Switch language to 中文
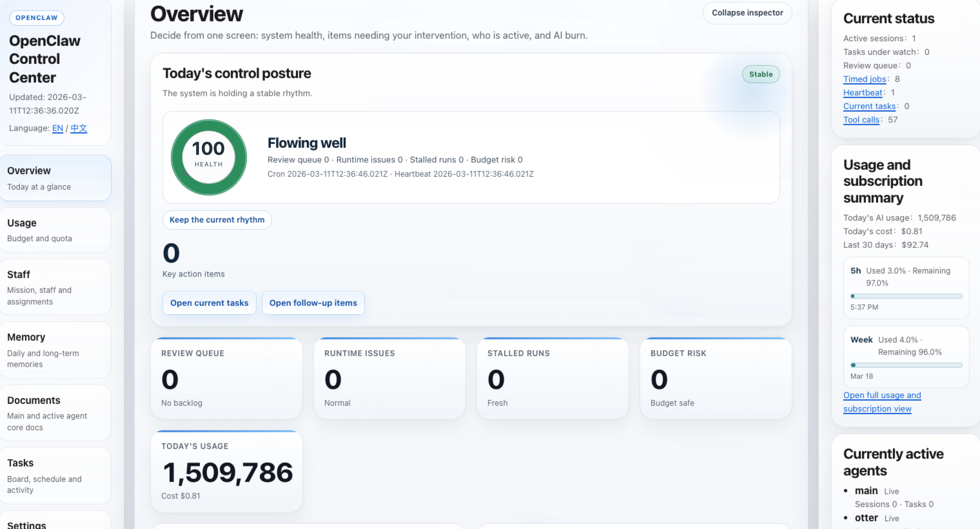Screen dimensions: 980x529 pyautogui.click(x=78, y=129)
